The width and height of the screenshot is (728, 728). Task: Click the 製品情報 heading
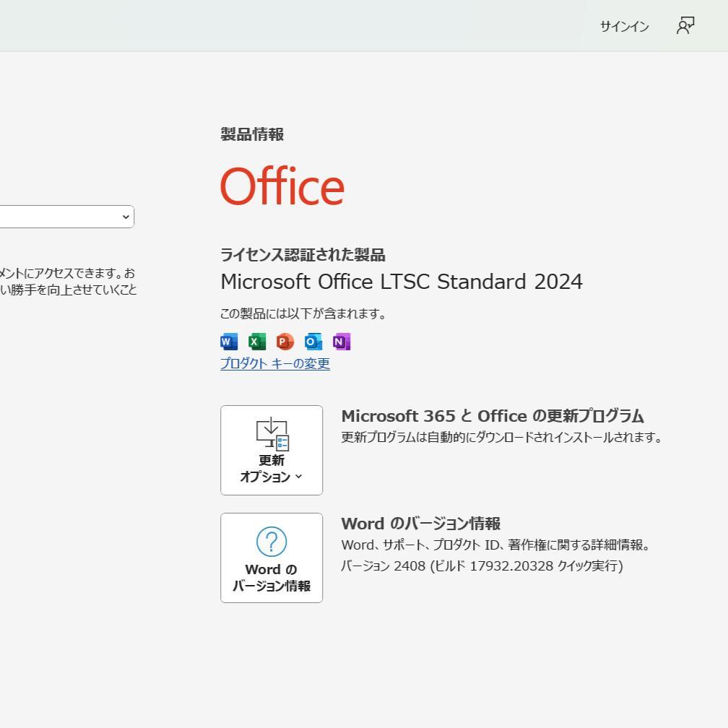251,134
